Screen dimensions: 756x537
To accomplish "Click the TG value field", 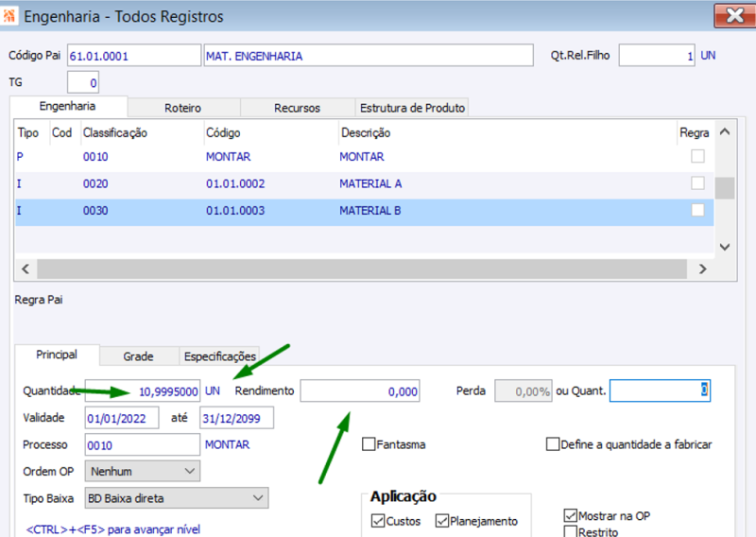I will pyautogui.click(x=83, y=82).
